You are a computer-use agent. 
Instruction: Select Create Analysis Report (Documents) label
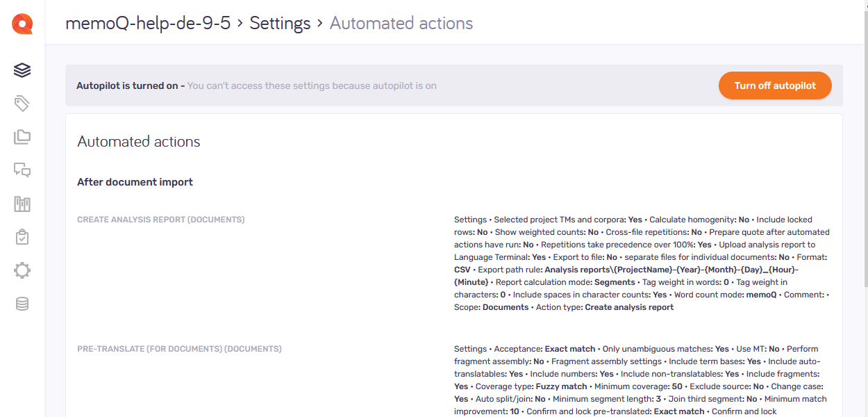pyautogui.click(x=160, y=220)
